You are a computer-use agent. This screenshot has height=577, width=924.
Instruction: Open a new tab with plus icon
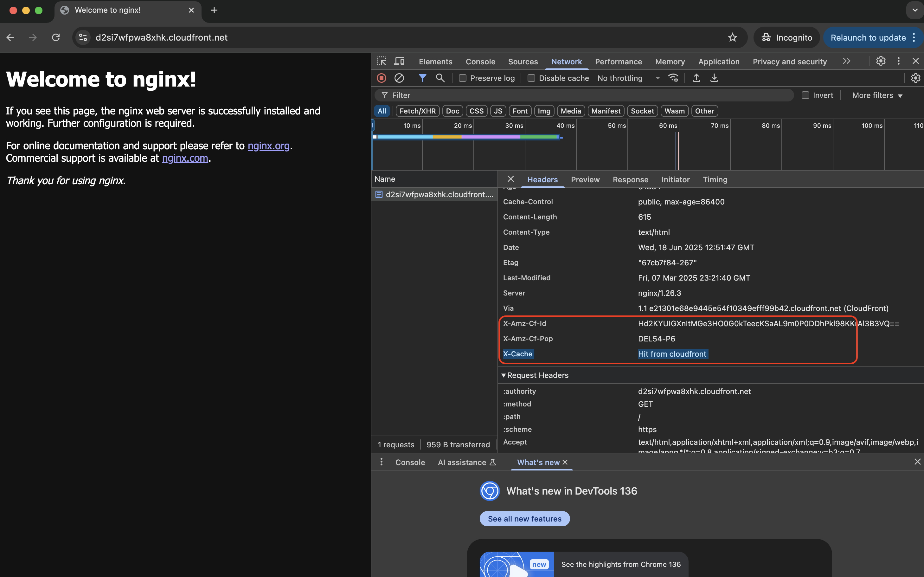(x=214, y=10)
